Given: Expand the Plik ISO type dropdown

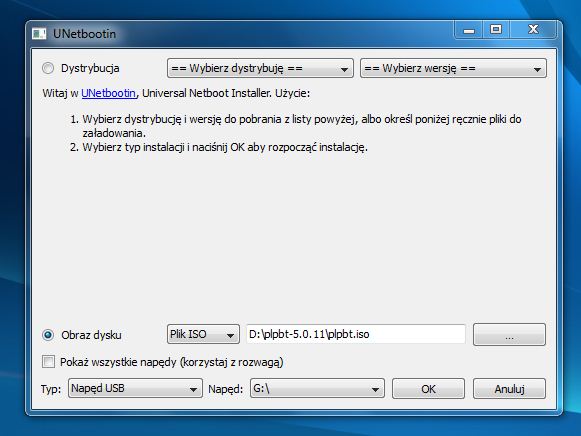Looking at the screenshot, I should coord(203,334).
